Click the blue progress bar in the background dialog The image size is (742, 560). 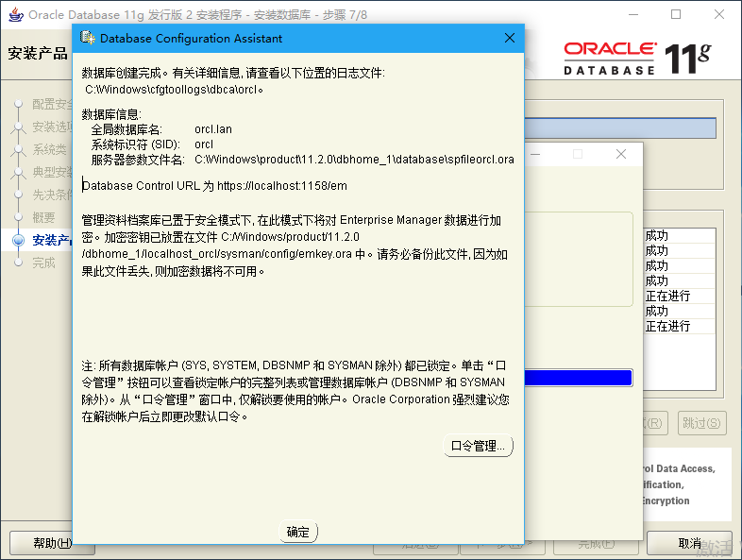(x=579, y=378)
